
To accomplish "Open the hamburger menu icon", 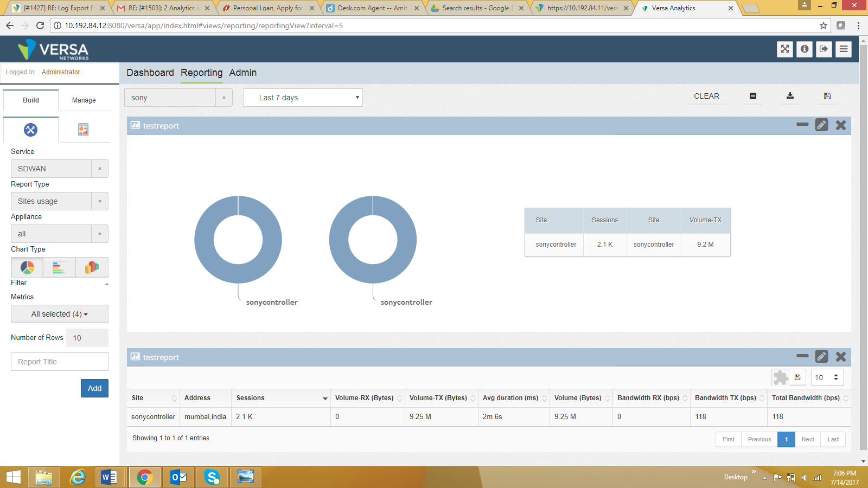I will [x=844, y=49].
